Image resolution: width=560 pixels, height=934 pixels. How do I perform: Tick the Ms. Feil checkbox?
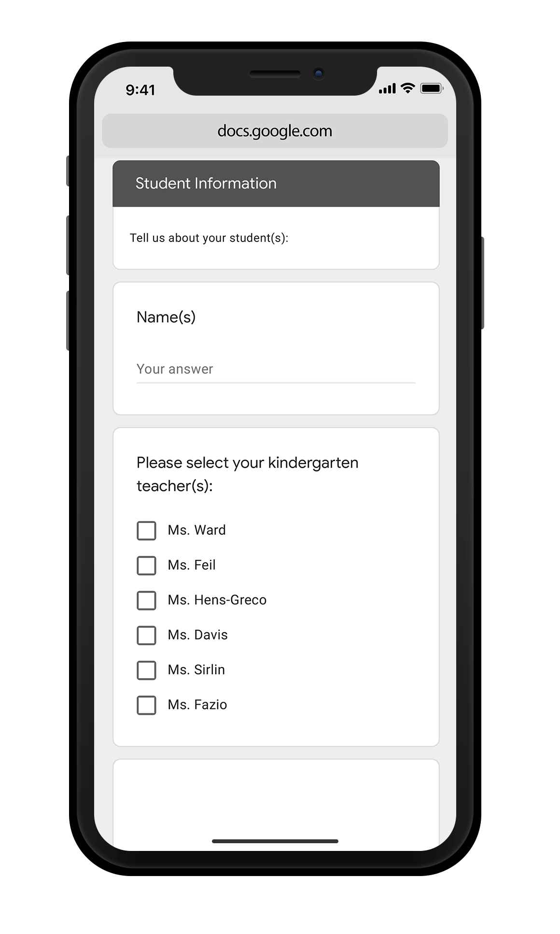coord(146,566)
